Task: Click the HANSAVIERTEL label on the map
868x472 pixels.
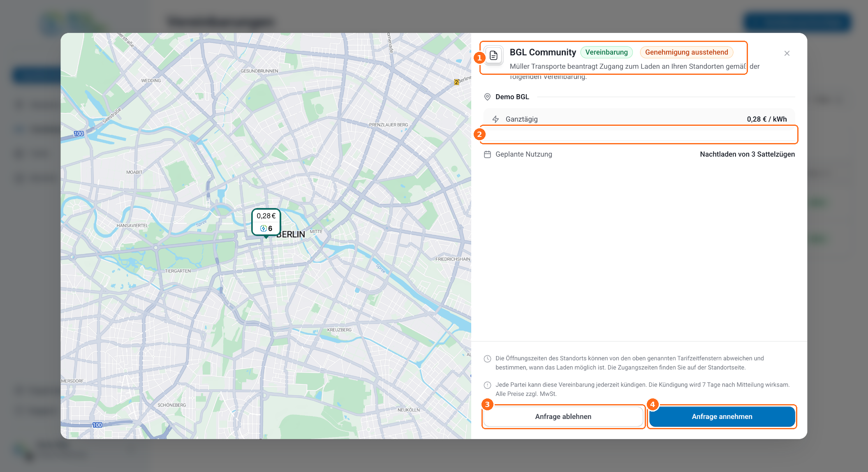Action: tap(132, 226)
